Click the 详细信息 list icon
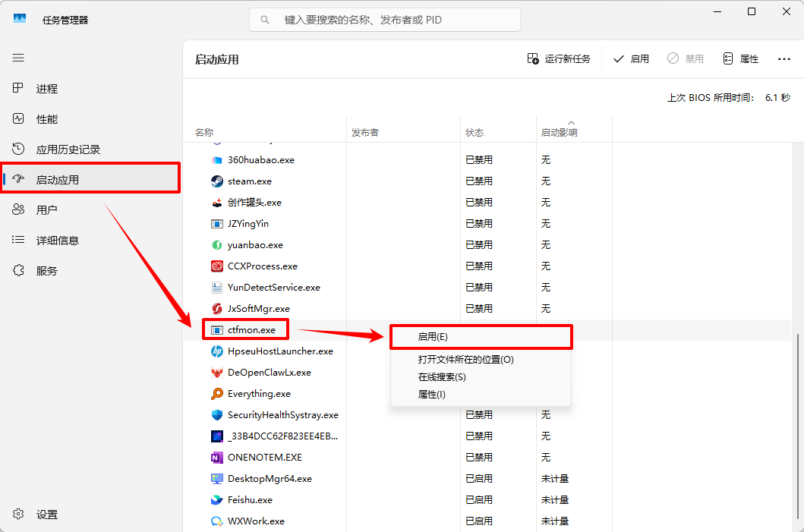This screenshot has width=804, height=532. [18, 240]
